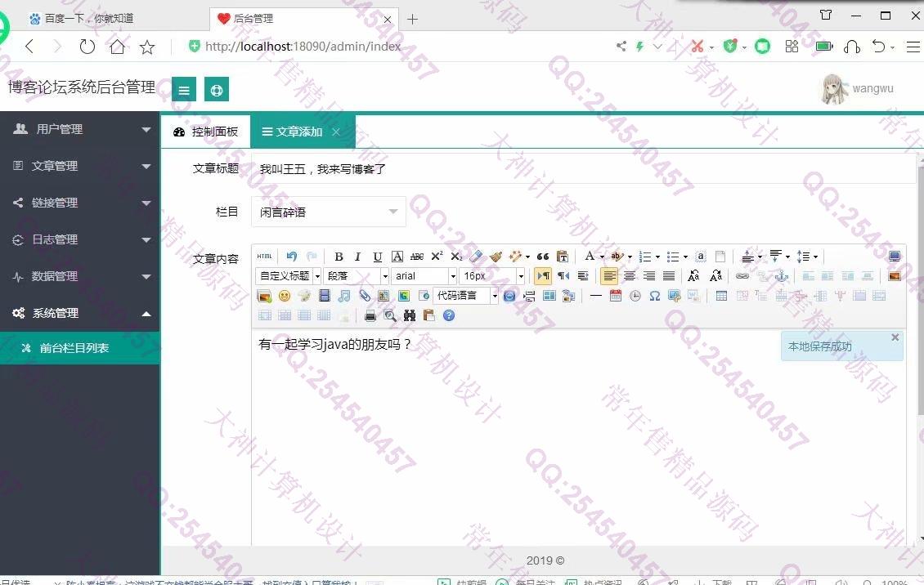Screen dimensions: 924x585
Task: Expand the 用户管理 sidebar menu
Action: pyautogui.click(x=80, y=129)
